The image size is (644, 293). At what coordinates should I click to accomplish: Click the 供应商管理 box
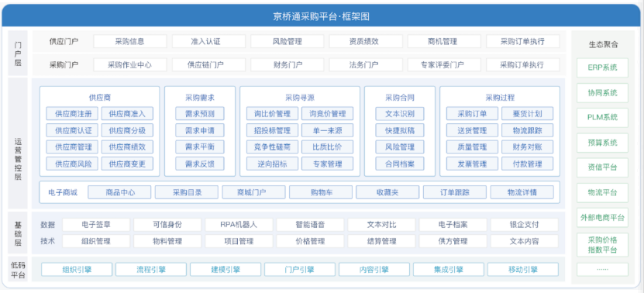coord(72,146)
